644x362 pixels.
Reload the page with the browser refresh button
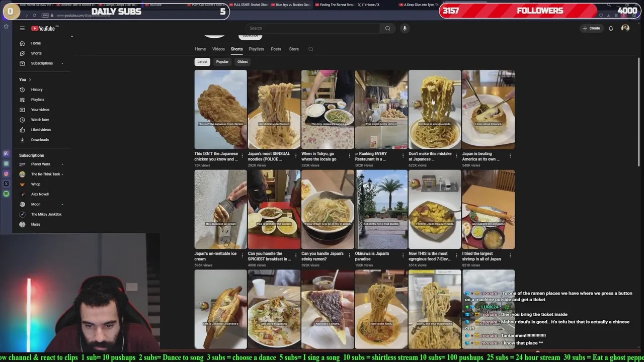tap(34, 16)
